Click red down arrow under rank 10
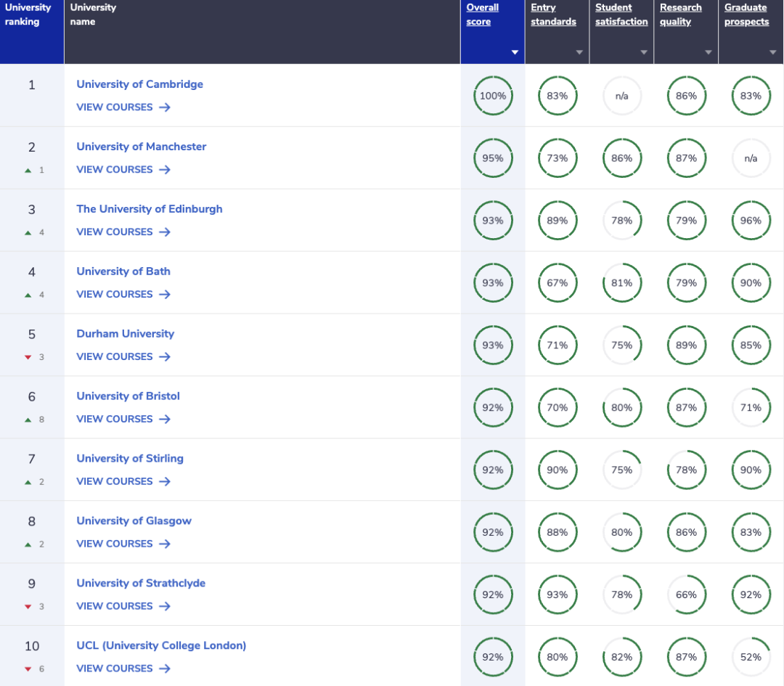 tap(28, 669)
